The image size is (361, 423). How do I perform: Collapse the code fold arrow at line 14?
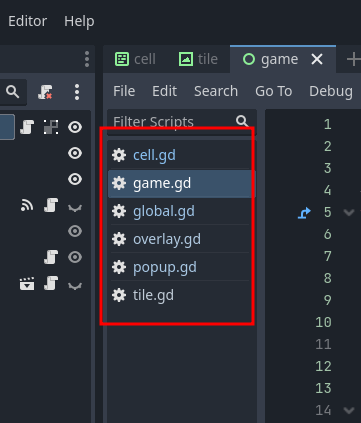(x=349, y=410)
